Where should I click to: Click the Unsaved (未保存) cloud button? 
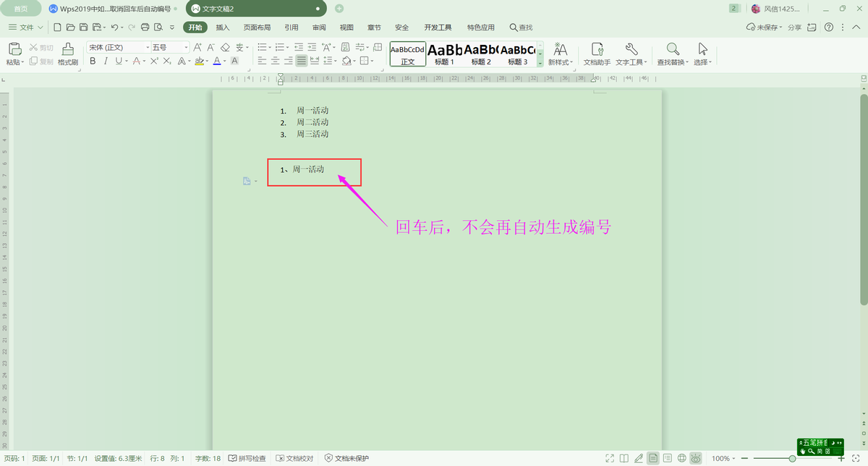763,27
